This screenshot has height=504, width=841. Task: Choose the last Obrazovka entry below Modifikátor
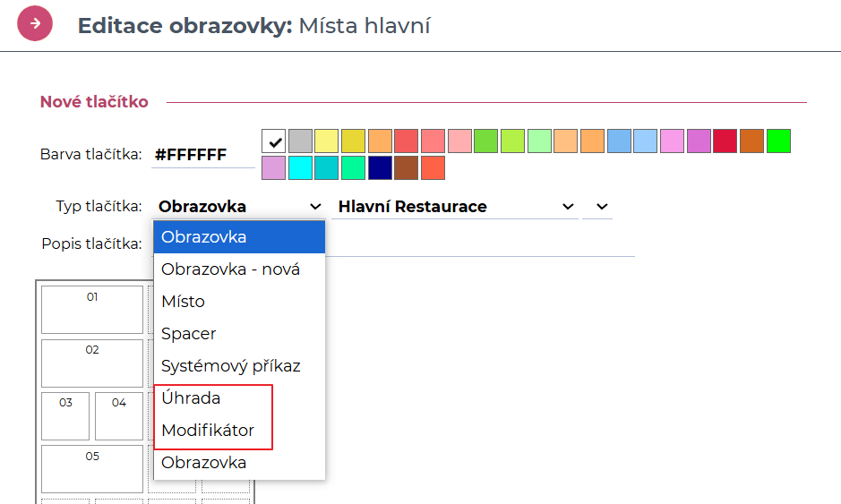pyautogui.click(x=239, y=462)
